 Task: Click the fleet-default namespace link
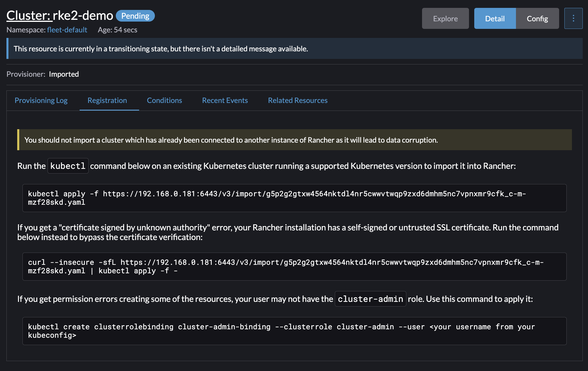tap(66, 29)
